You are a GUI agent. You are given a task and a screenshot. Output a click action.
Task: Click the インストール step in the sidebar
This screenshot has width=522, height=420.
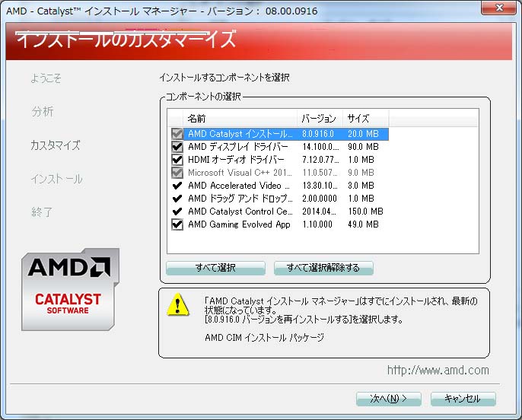(56, 179)
